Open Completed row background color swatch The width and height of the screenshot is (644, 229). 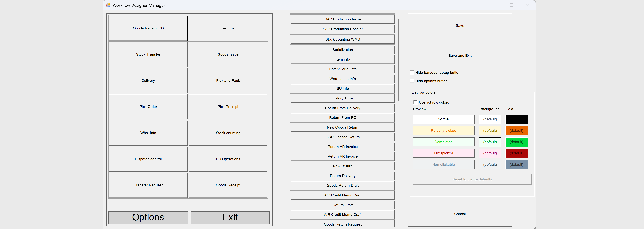[x=490, y=142]
